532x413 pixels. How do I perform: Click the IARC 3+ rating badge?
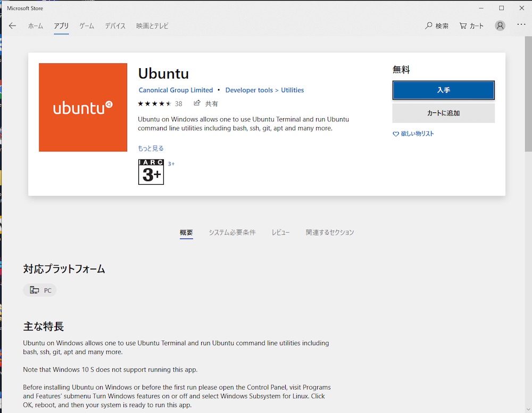(151, 172)
